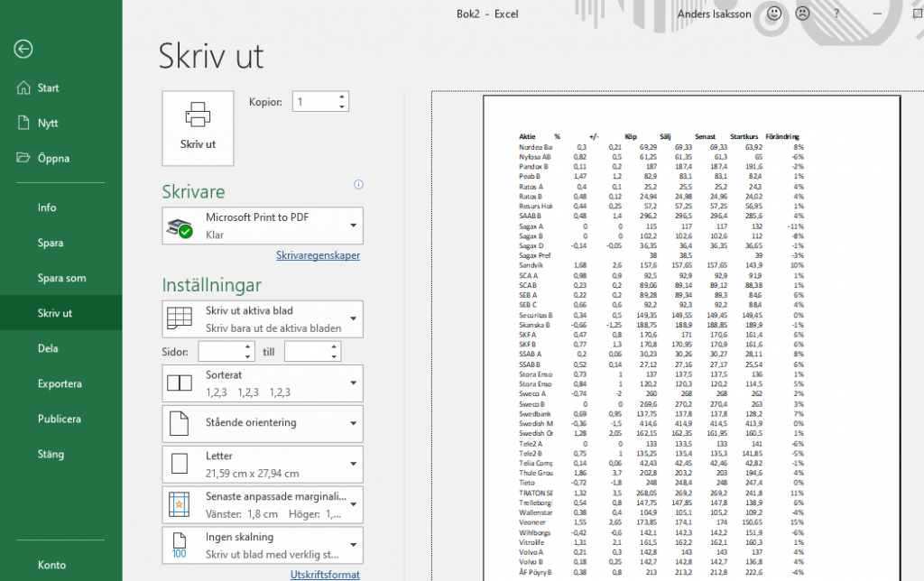The height and width of the screenshot is (581, 924).
Task: Click the happy smiley feedback icon
Action: 774,14
